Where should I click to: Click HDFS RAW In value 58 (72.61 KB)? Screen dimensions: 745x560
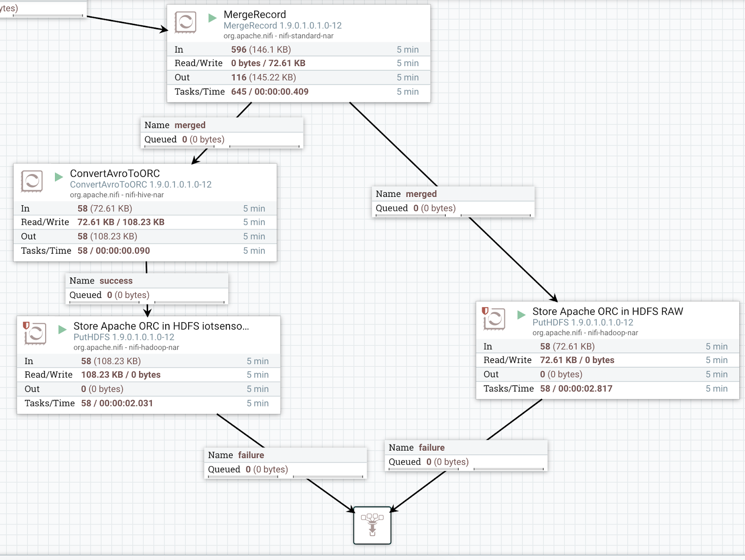click(567, 346)
